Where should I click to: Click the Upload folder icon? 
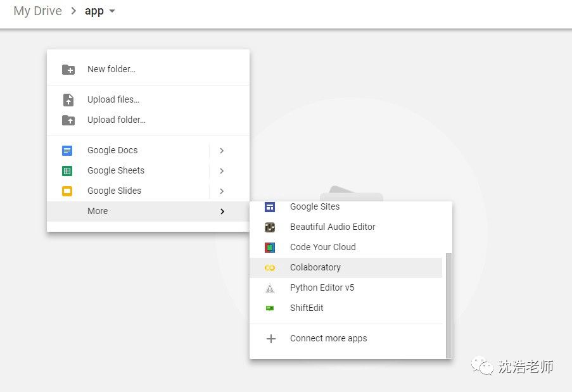pyautogui.click(x=68, y=120)
